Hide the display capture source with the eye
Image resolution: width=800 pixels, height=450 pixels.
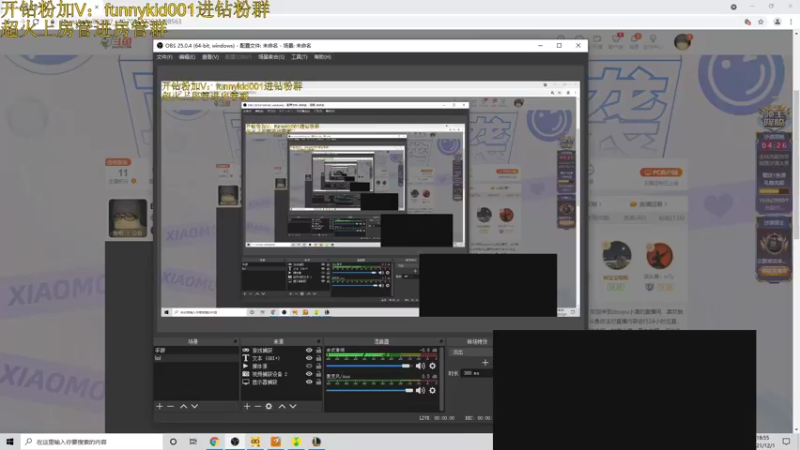[x=309, y=382]
